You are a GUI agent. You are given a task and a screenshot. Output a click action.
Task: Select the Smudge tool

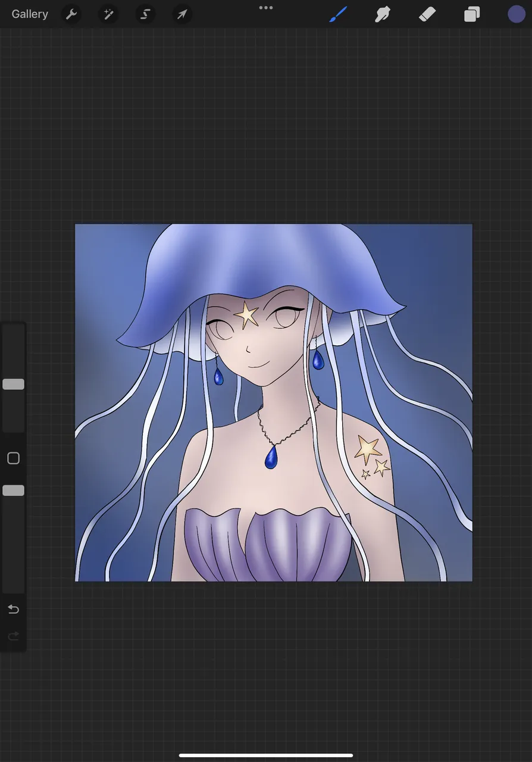[383, 14]
